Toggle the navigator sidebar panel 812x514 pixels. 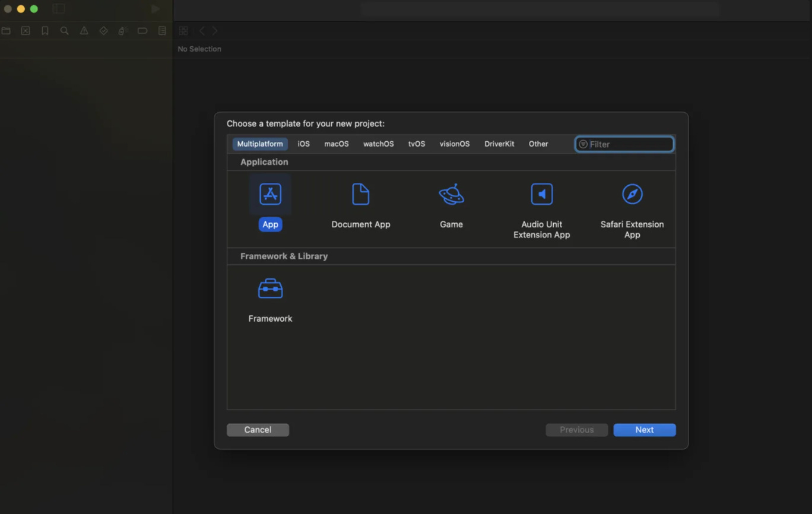58,9
